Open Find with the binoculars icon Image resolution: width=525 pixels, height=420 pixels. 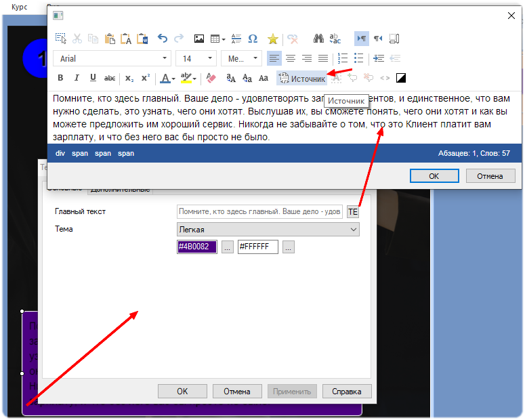tap(318, 39)
